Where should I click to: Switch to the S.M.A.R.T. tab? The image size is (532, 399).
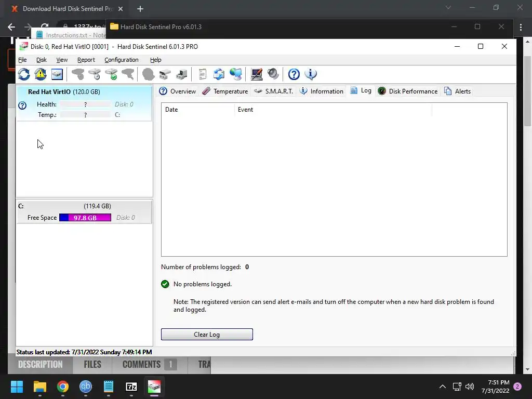(273, 91)
